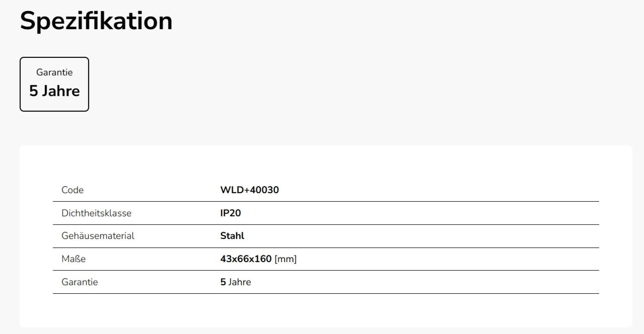This screenshot has height=334, width=644.
Task: Click the Stahl material value
Action: point(232,236)
